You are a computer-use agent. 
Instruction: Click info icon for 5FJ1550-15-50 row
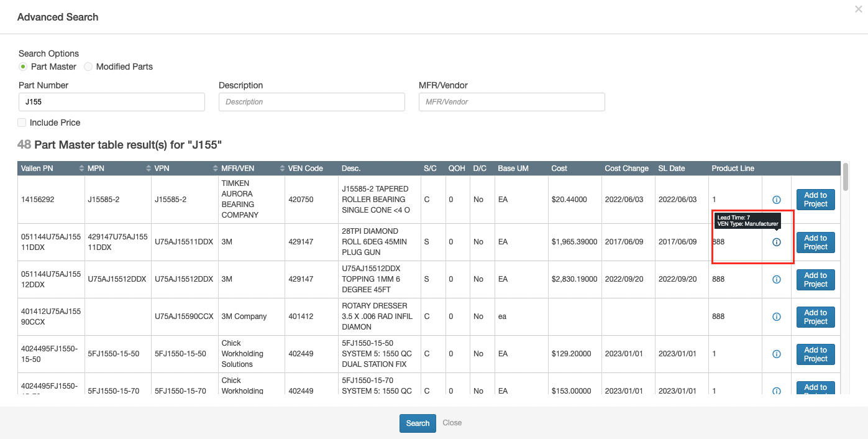pos(776,354)
